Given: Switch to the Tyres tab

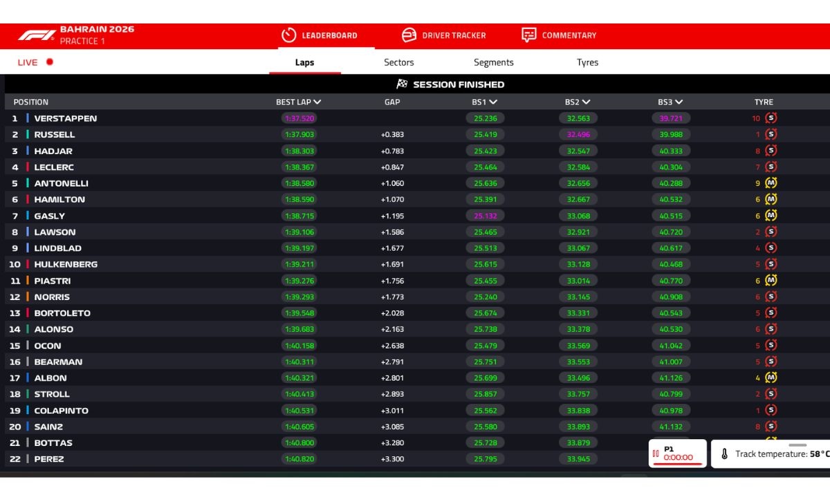Looking at the screenshot, I should (x=587, y=62).
